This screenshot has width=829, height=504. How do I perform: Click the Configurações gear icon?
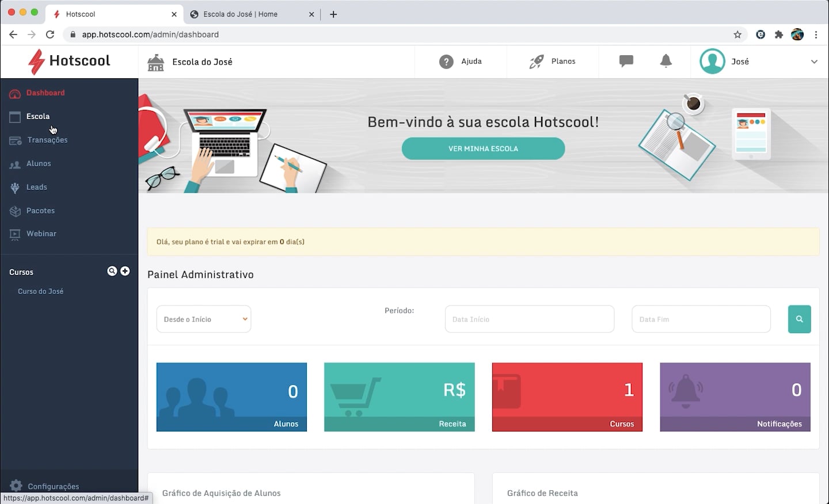pyautogui.click(x=16, y=486)
